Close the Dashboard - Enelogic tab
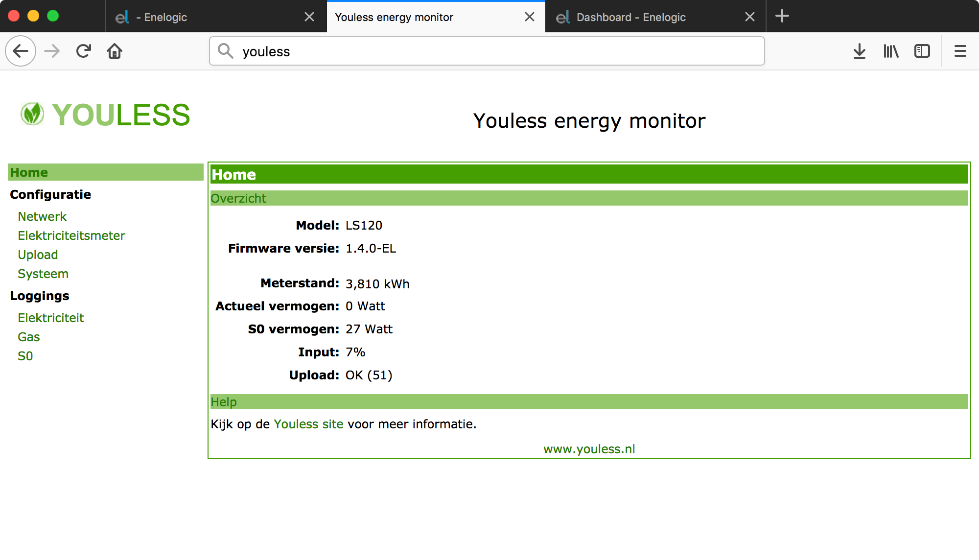Viewport: 979px width, 560px height. pyautogui.click(x=750, y=17)
